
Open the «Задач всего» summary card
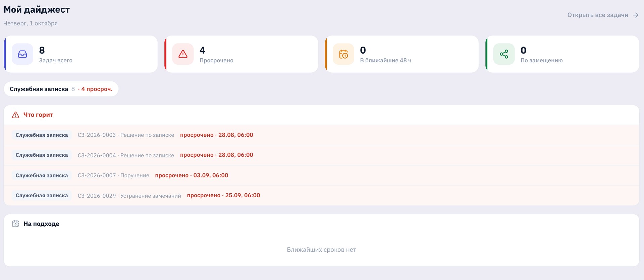(81, 54)
